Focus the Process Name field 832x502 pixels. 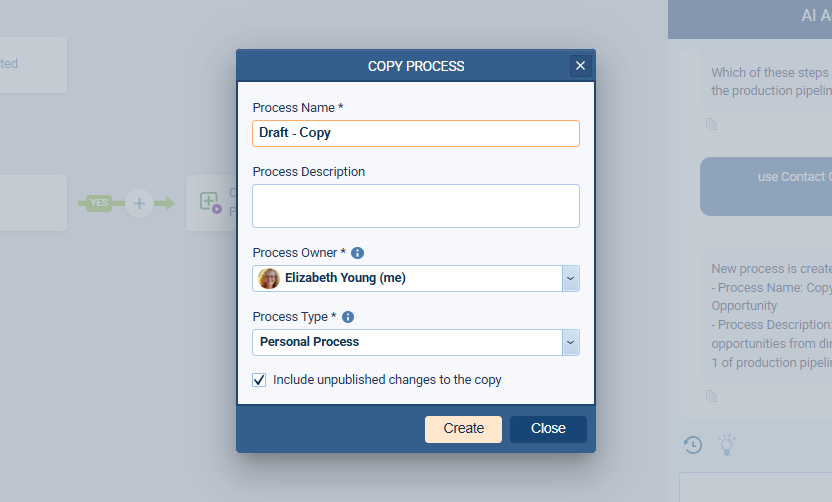(415, 133)
